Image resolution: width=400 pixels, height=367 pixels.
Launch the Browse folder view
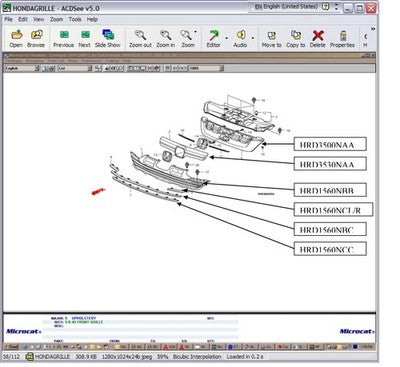36,38
